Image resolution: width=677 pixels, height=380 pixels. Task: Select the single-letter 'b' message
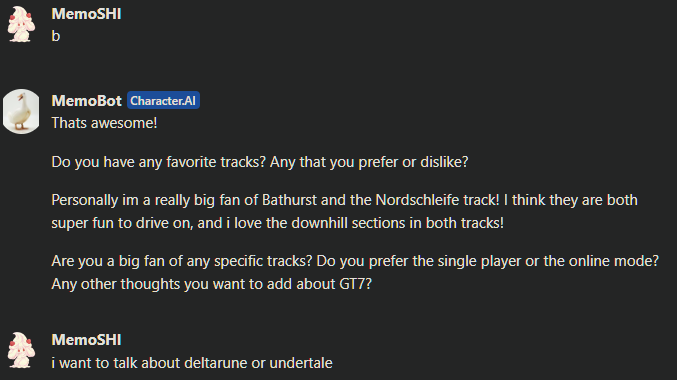click(56, 36)
